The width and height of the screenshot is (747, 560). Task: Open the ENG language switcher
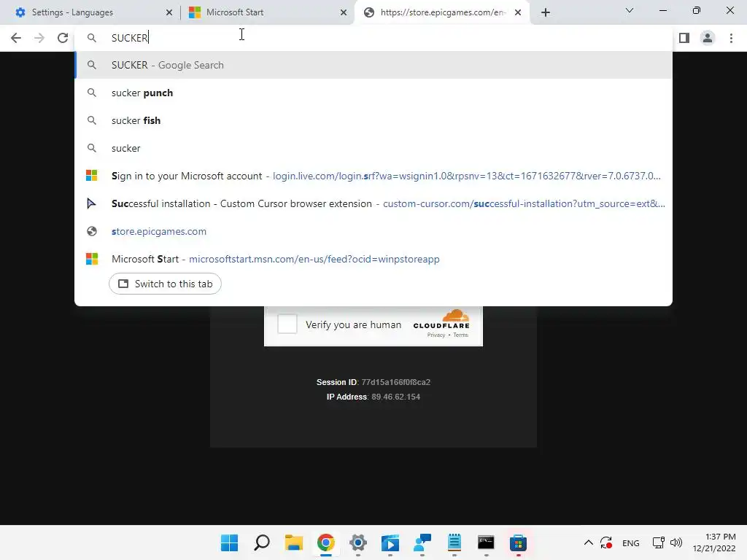click(x=631, y=542)
